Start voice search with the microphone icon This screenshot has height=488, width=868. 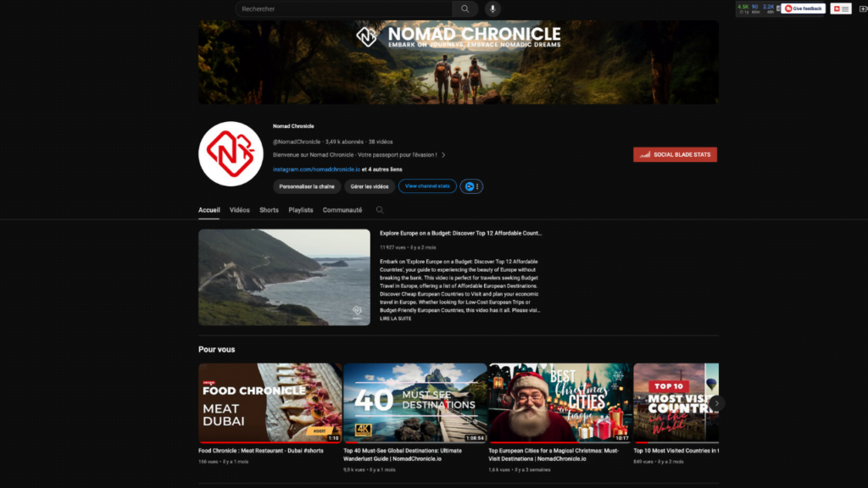click(x=492, y=8)
